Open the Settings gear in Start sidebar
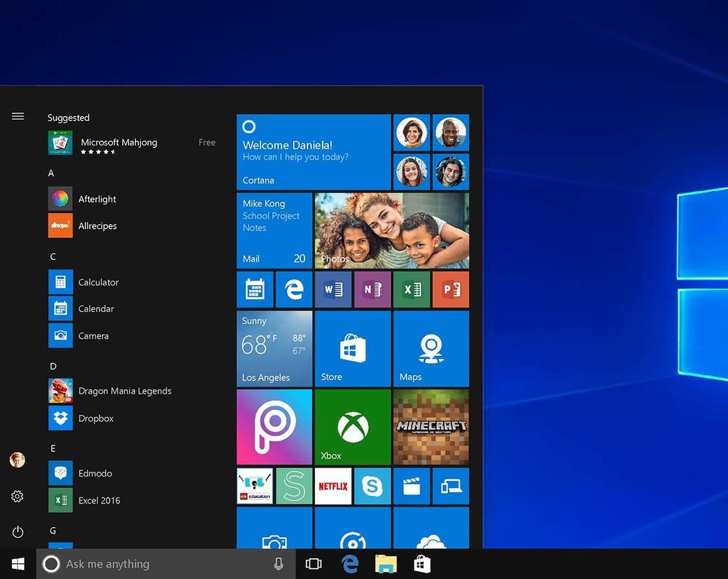 pos(18,497)
